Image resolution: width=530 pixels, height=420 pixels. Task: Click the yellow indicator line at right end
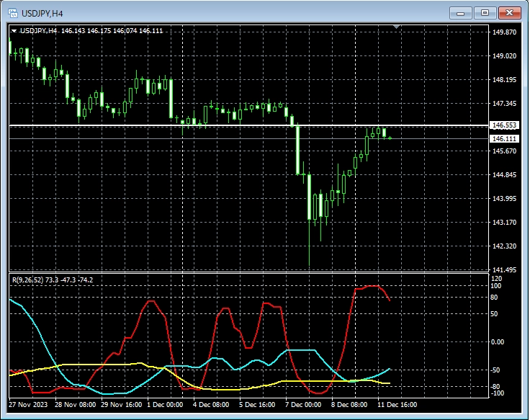pos(387,383)
